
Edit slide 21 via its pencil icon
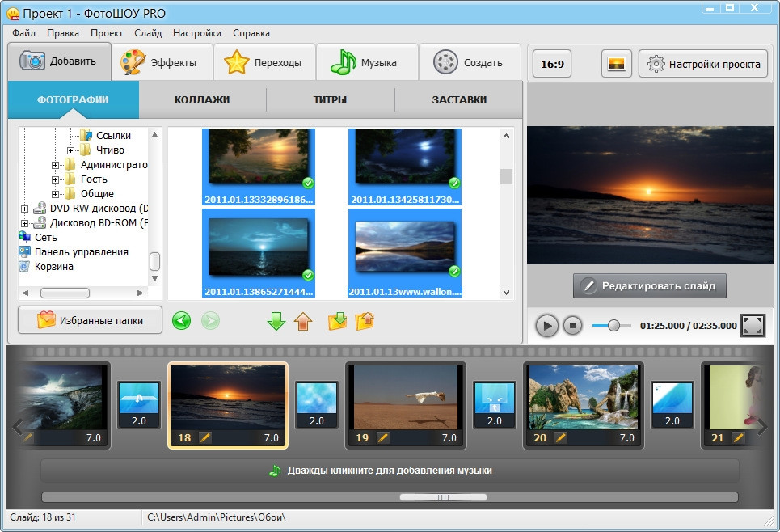(x=739, y=438)
